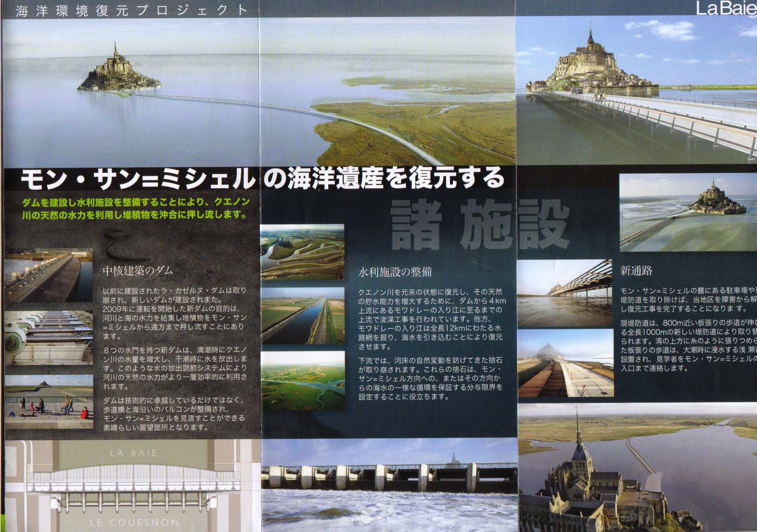Viewport: 757px width, 532px height.
Task: Click the main title モン・サン=ミシェルの海洋遺産を復元する
Action: click(262, 179)
